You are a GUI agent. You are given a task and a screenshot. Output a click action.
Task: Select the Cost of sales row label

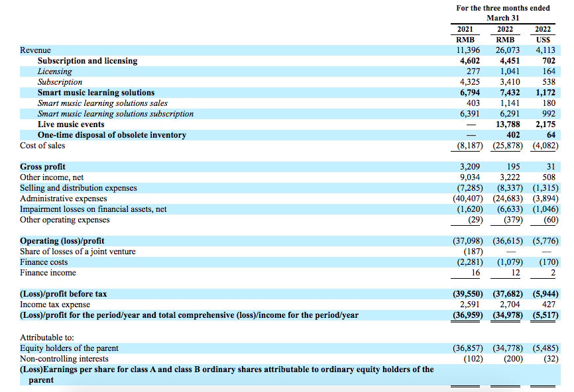click(42, 146)
